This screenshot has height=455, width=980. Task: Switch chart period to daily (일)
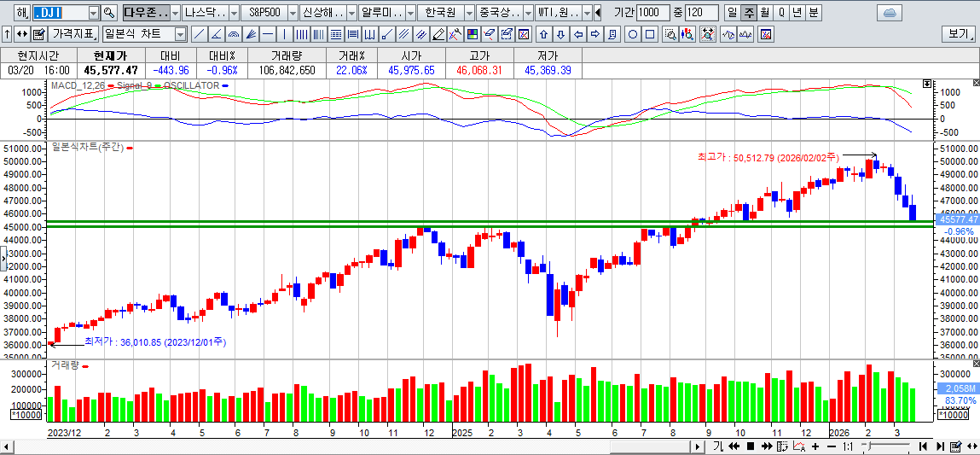[x=733, y=13]
